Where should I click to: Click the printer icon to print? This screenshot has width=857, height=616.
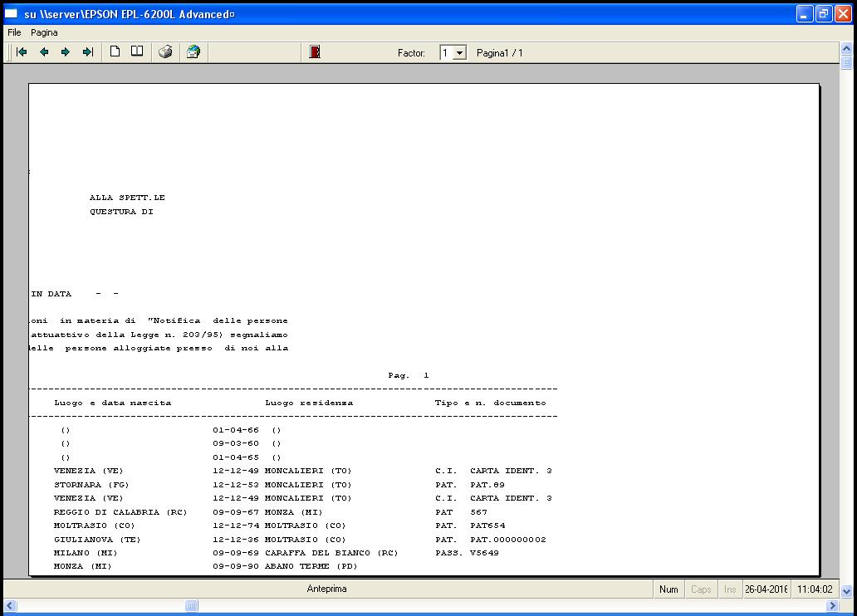point(165,52)
